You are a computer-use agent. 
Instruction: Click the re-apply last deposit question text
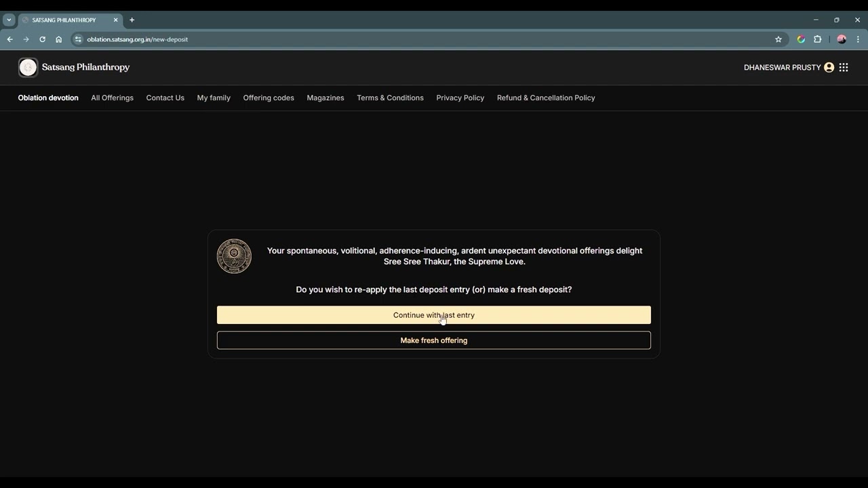(x=434, y=289)
